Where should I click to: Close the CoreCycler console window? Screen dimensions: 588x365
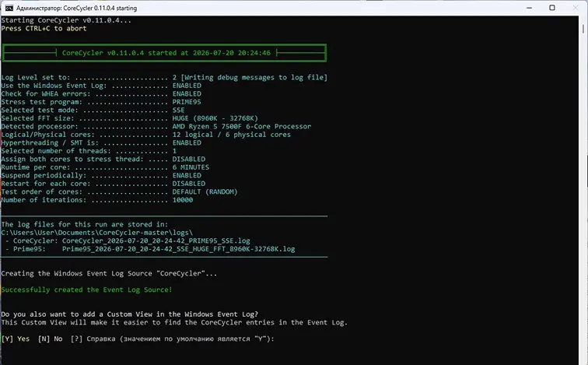coord(576,8)
